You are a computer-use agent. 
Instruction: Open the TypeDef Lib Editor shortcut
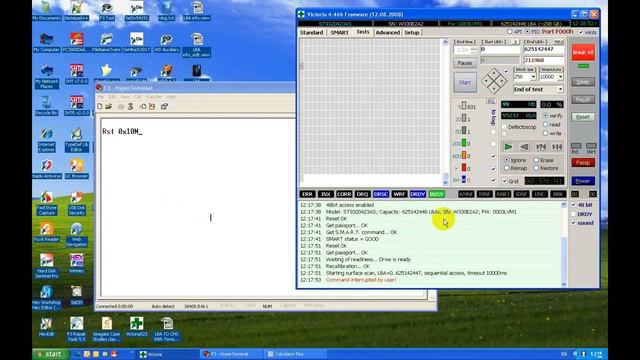pos(76,140)
